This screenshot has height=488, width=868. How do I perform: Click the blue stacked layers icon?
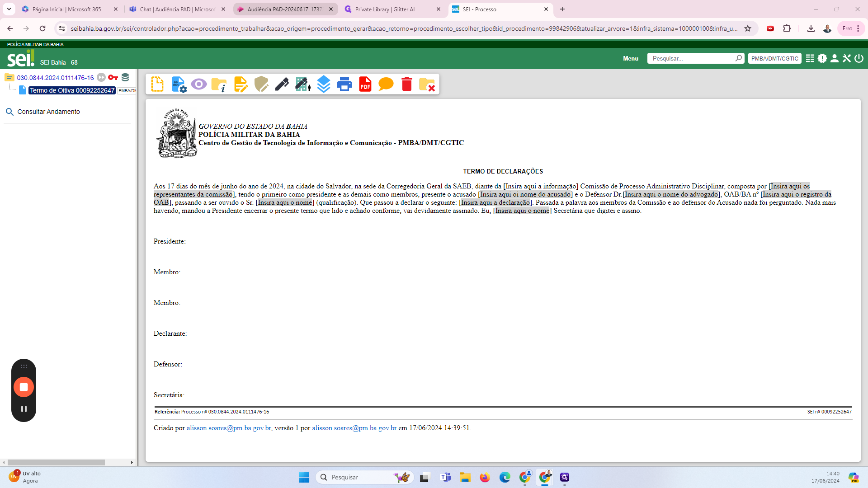[324, 84]
